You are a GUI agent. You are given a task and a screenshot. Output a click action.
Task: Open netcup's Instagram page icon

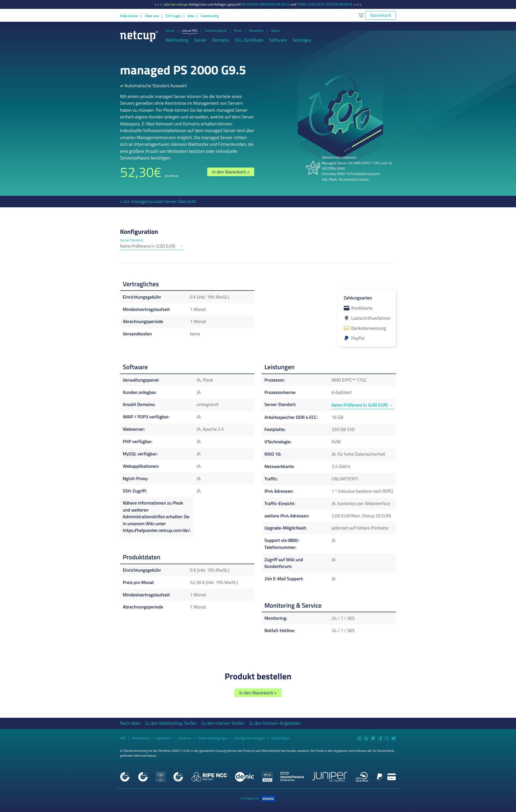[359, 738]
